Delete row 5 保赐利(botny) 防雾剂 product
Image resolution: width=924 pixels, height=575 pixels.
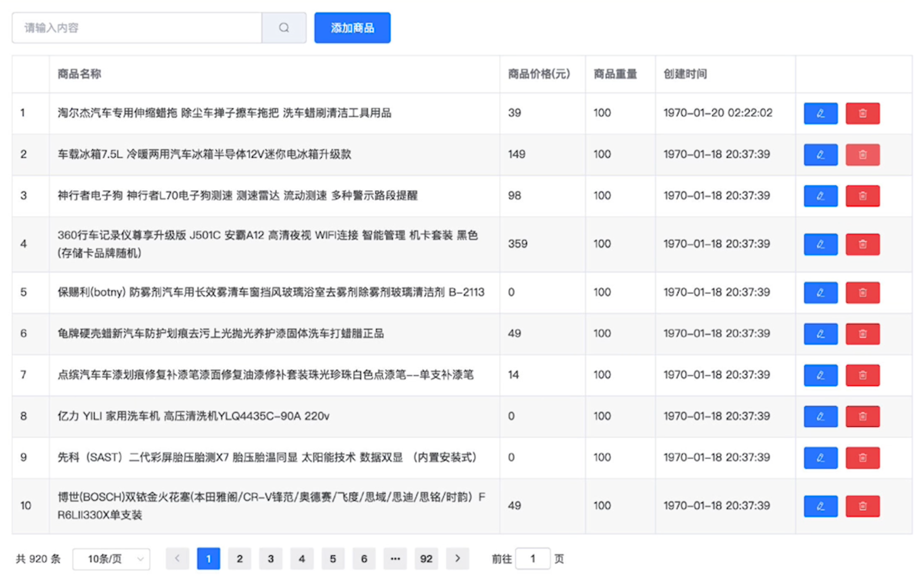(863, 293)
